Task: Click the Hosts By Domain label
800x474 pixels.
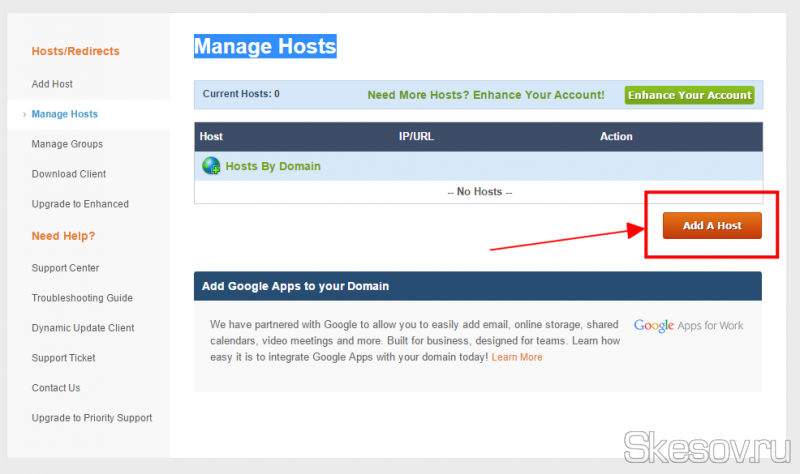Action: tap(273, 166)
